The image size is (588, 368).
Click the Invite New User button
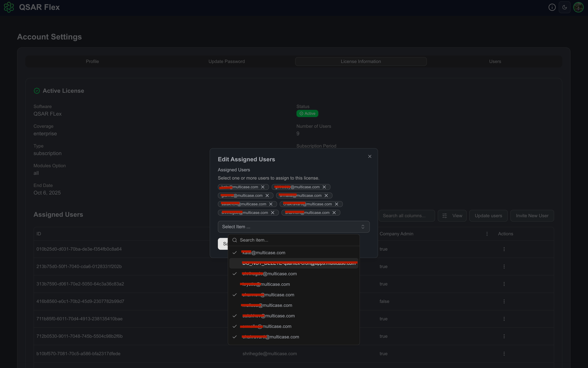click(x=532, y=216)
